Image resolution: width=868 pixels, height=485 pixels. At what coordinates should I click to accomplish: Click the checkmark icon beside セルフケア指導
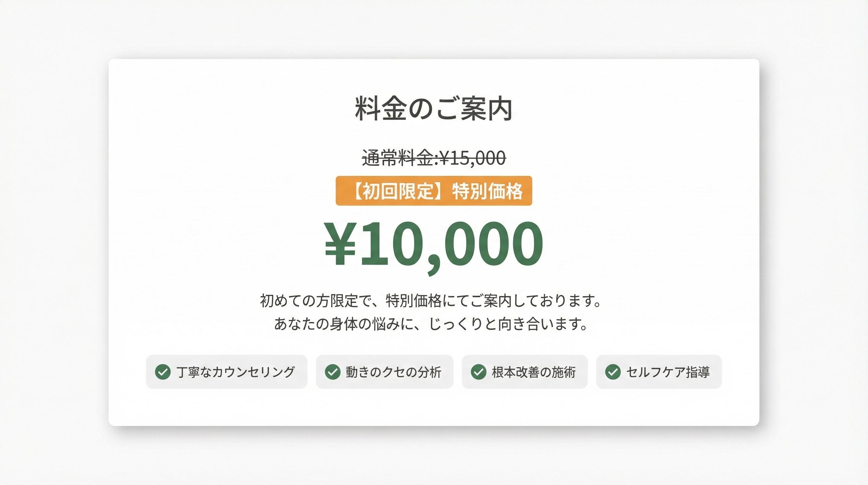tap(613, 372)
